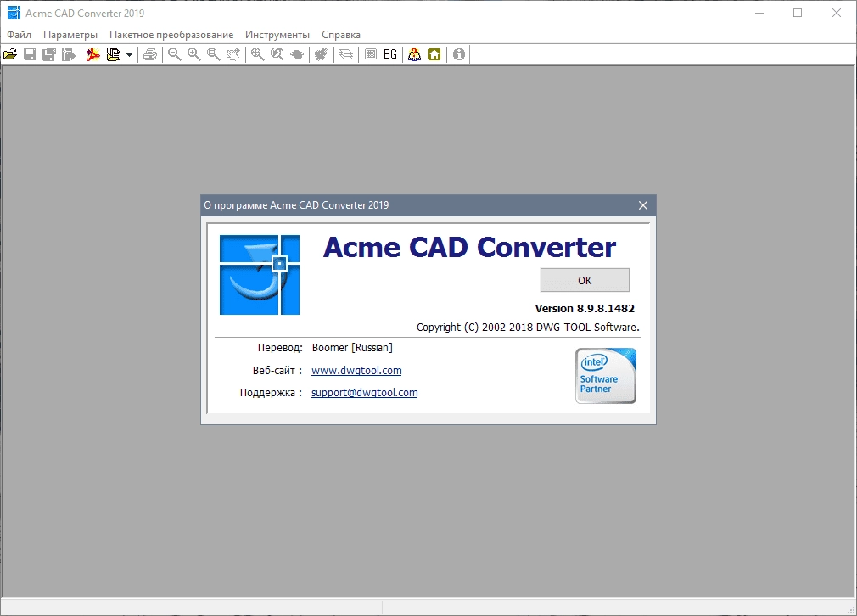The width and height of the screenshot is (857, 616).
Task: Click the diskette-with-arrow export icon
Action: [69, 54]
